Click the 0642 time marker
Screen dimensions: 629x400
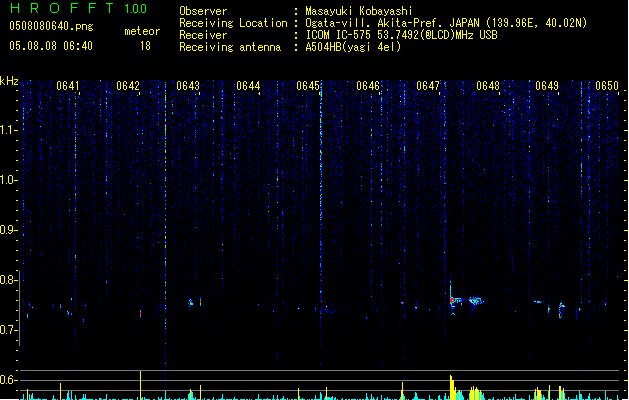click(x=128, y=86)
